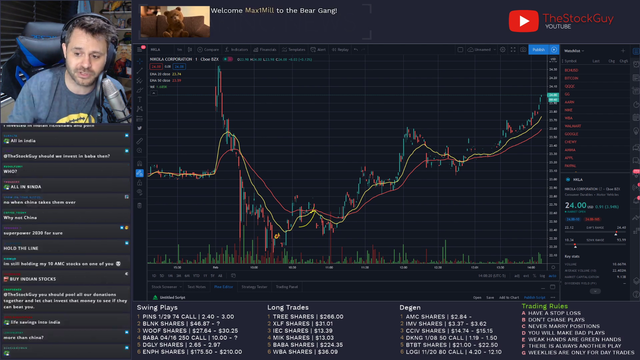This screenshot has width=640, height=360.
Task: Toggle log scale
Action: [x=542, y=276]
